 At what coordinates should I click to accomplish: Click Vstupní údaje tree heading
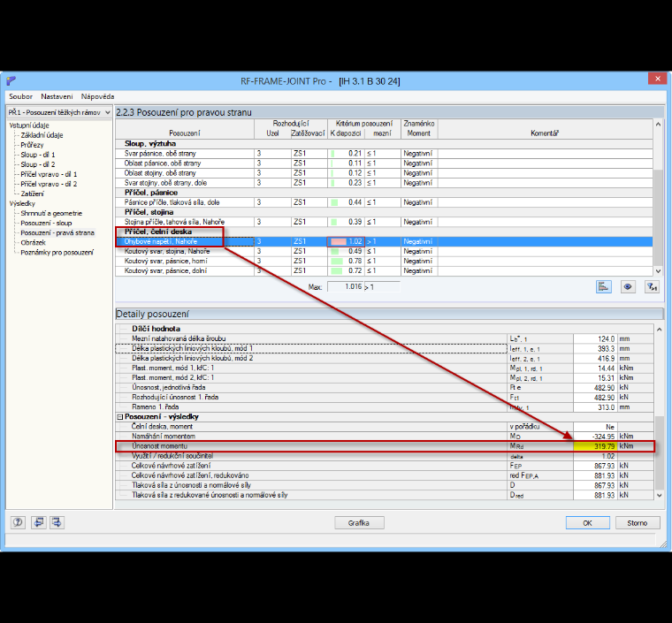point(29,125)
